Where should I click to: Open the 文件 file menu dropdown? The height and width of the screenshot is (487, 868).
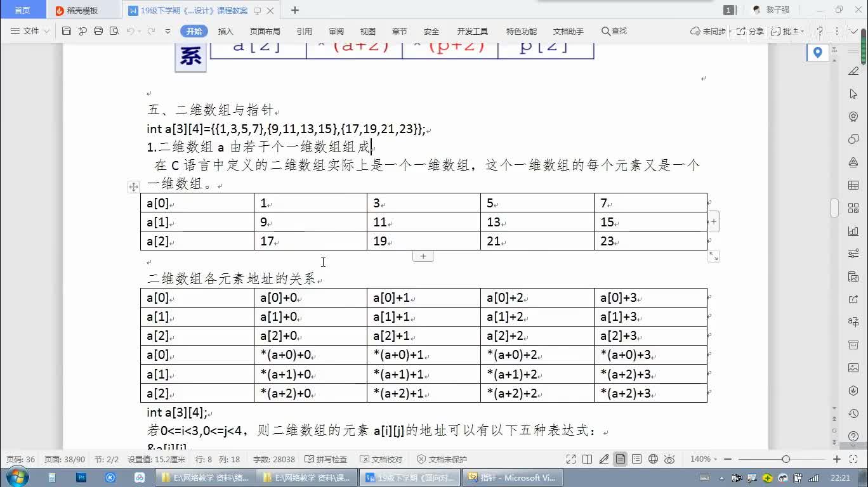[x=30, y=31]
